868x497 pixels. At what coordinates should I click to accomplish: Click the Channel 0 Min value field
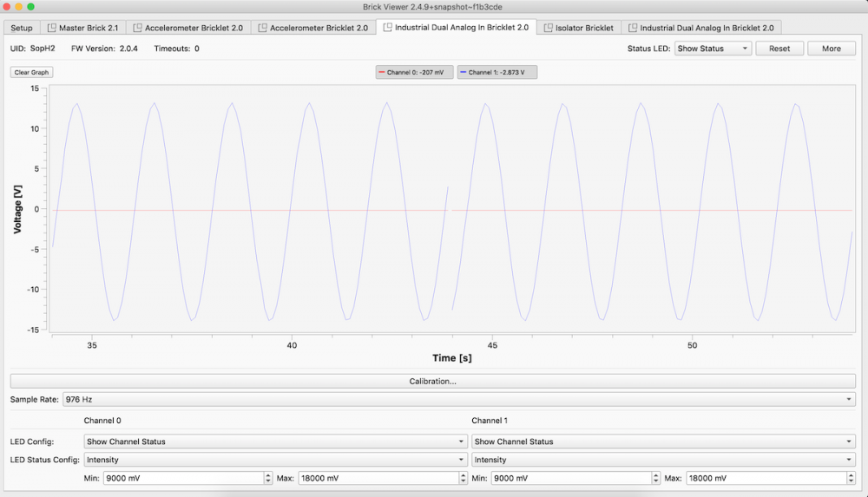point(182,478)
